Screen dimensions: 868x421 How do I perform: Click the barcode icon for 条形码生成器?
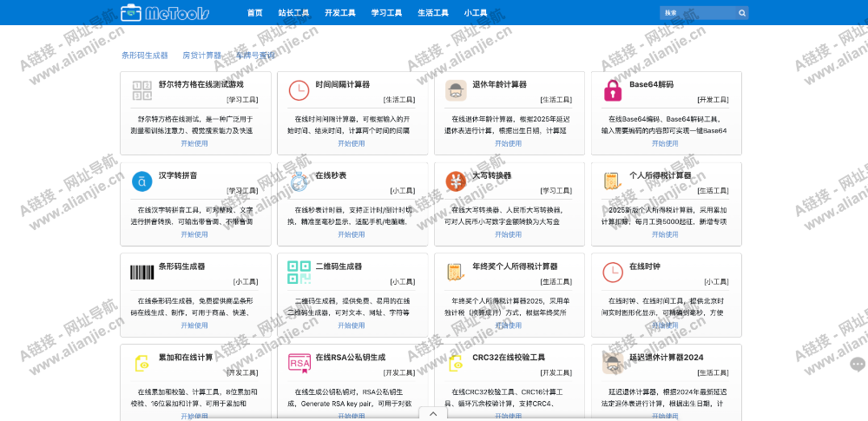pyautogui.click(x=142, y=273)
